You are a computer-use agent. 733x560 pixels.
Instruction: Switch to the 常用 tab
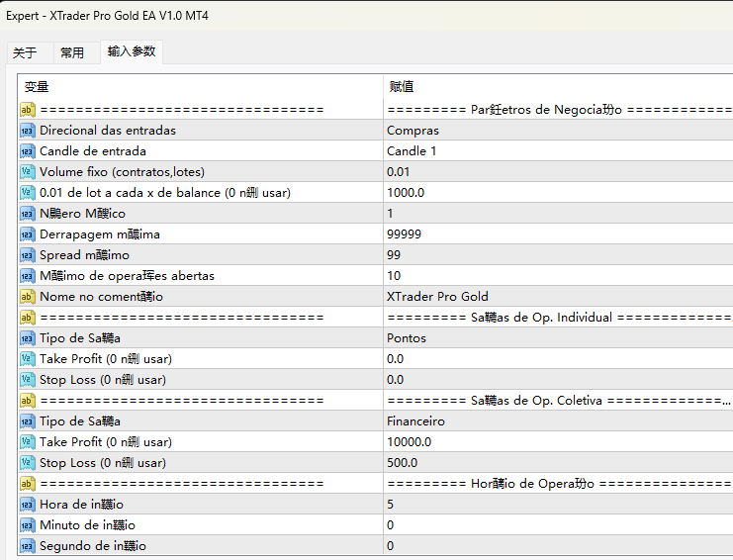coord(72,52)
